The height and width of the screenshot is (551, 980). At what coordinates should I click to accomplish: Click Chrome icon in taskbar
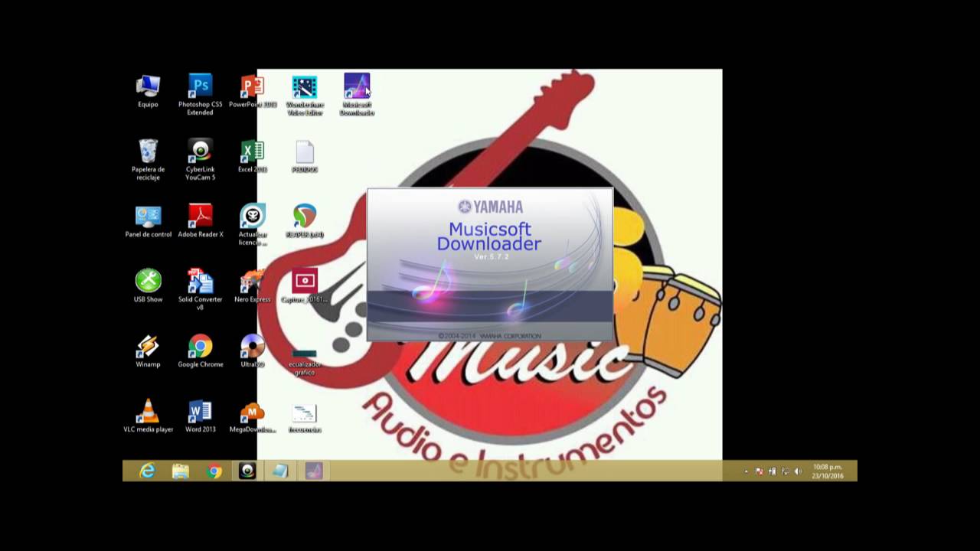[x=214, y=471]
